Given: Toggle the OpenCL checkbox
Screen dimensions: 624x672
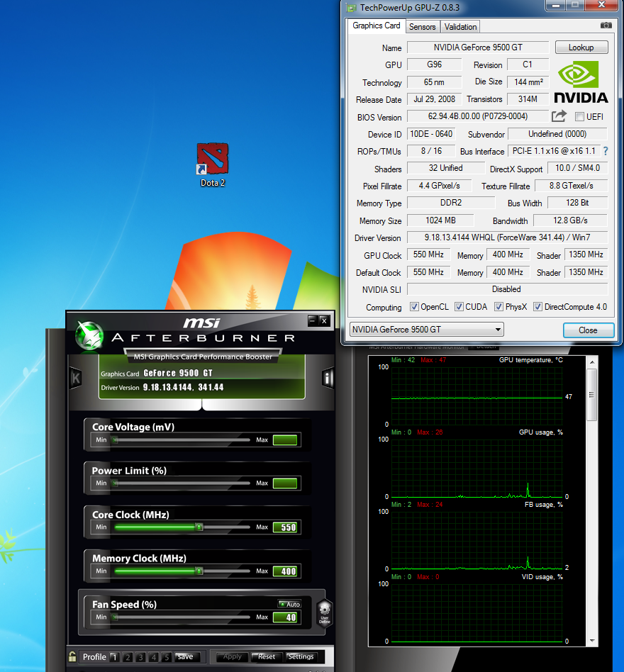Looking at the screenshot, I should click(414, 307).
